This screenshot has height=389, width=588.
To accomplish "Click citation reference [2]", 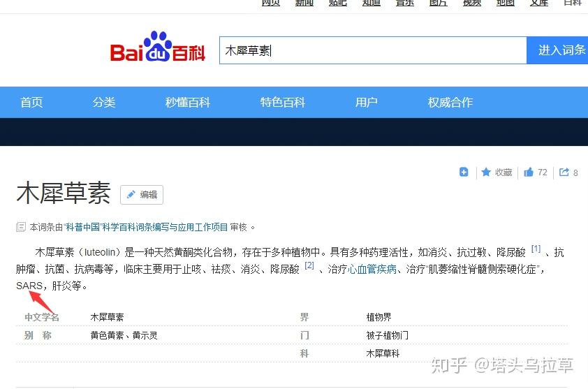I will 309,265.
